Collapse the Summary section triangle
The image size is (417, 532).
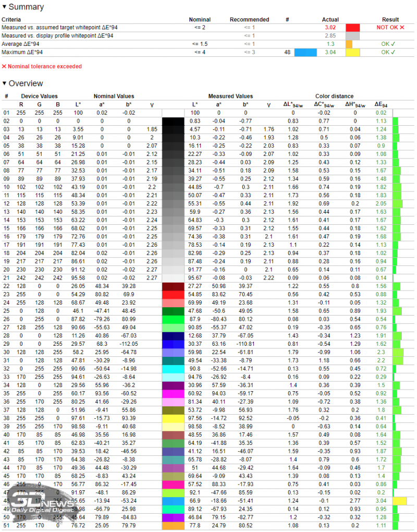pyautogui.click(x=5, y=7)
